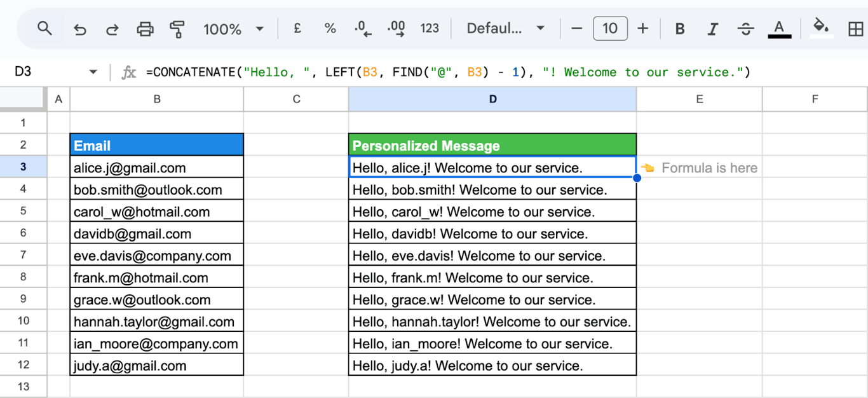Select cell judy.a@gmail.com

(x=157, y=365)
